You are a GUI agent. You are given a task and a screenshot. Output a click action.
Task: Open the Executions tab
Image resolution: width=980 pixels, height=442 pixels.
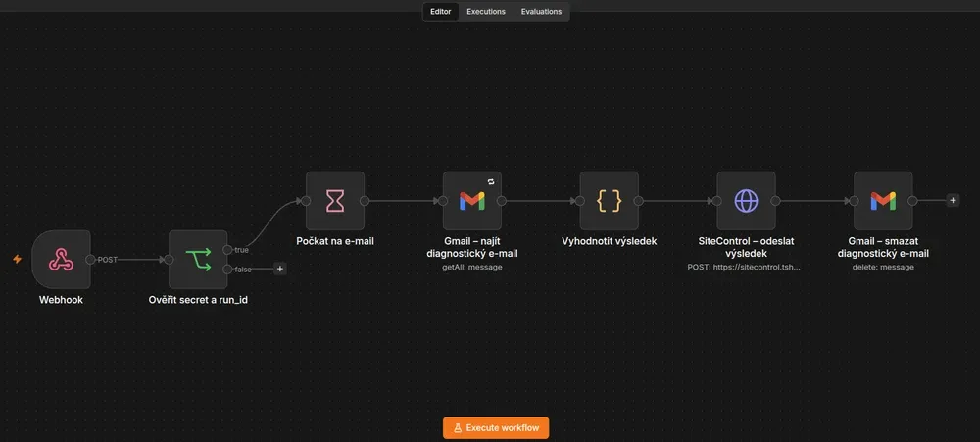pyautogui.click(x=486, y=11)
